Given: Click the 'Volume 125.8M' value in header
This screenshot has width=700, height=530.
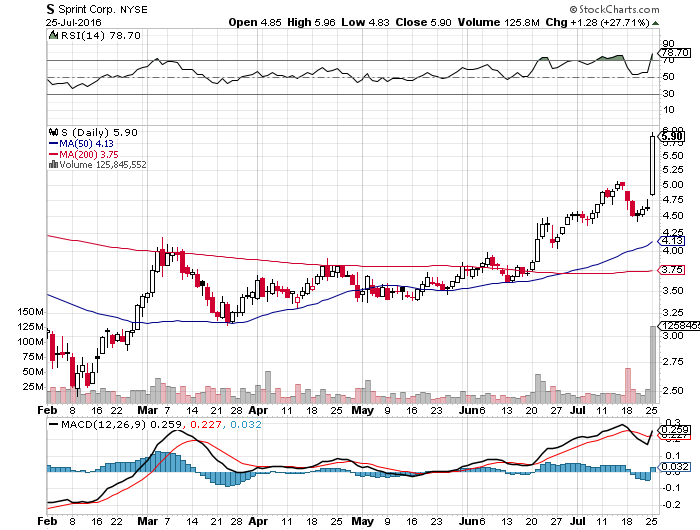Looking at the screenshot, I should (499, 22).
